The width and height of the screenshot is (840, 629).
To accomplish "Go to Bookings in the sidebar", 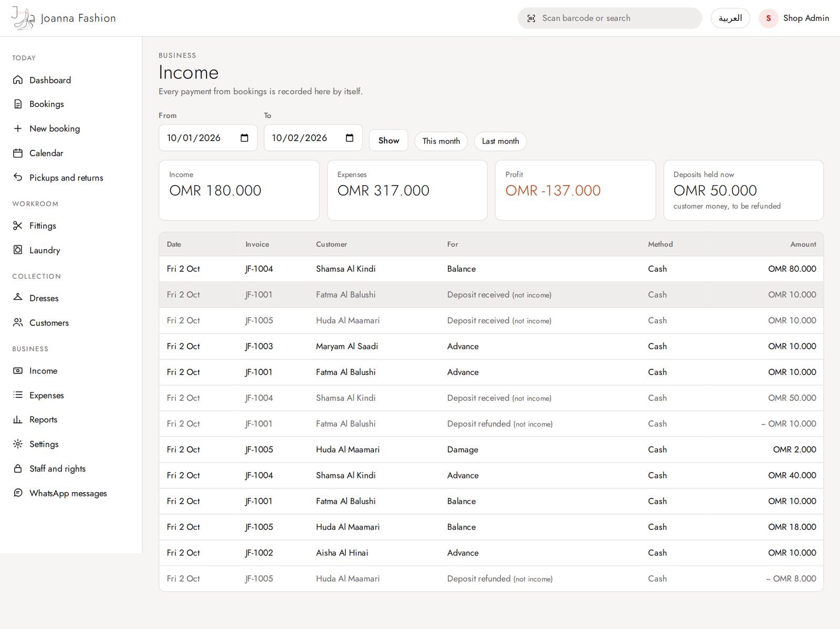I will (47, 104).
